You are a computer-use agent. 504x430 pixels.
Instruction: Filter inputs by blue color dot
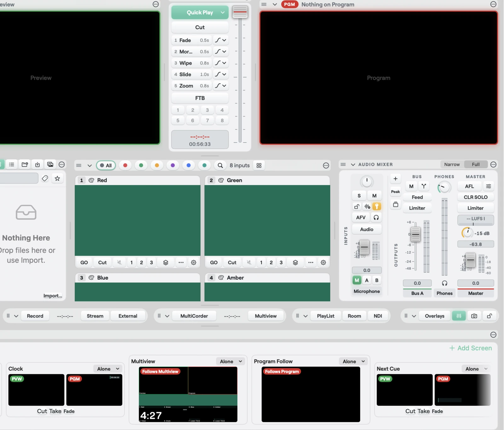click(188, 165)
